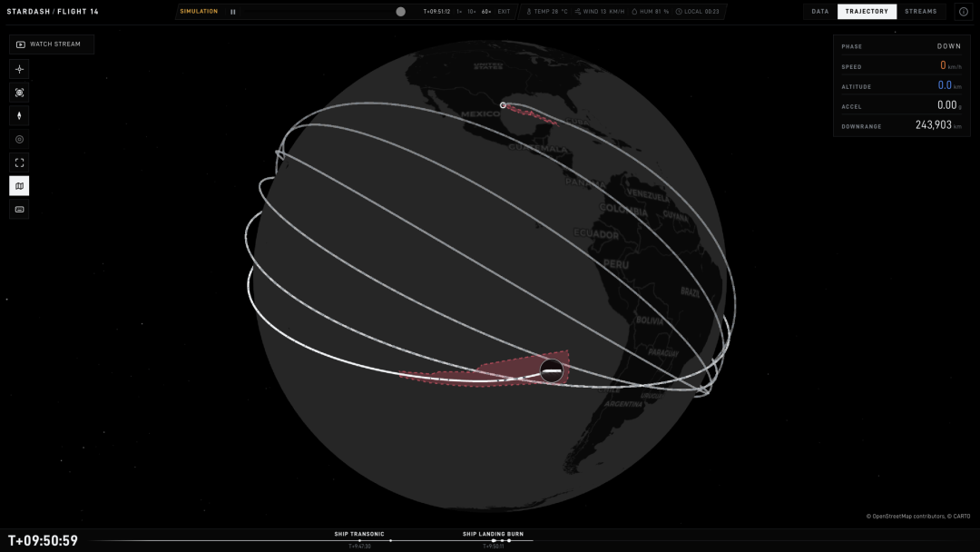Click the OpenStreetMap contributors attribution link
The image size is (980, 552).
908,517
